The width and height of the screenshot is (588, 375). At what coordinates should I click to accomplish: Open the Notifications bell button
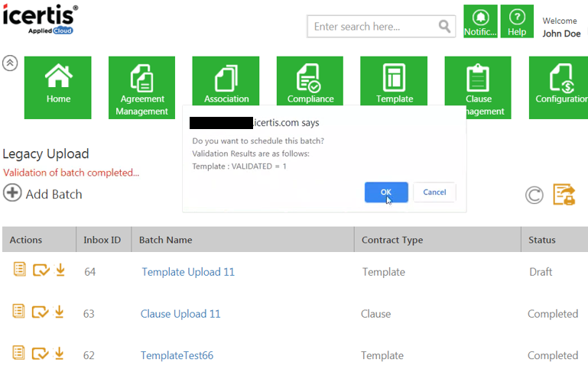480,21
